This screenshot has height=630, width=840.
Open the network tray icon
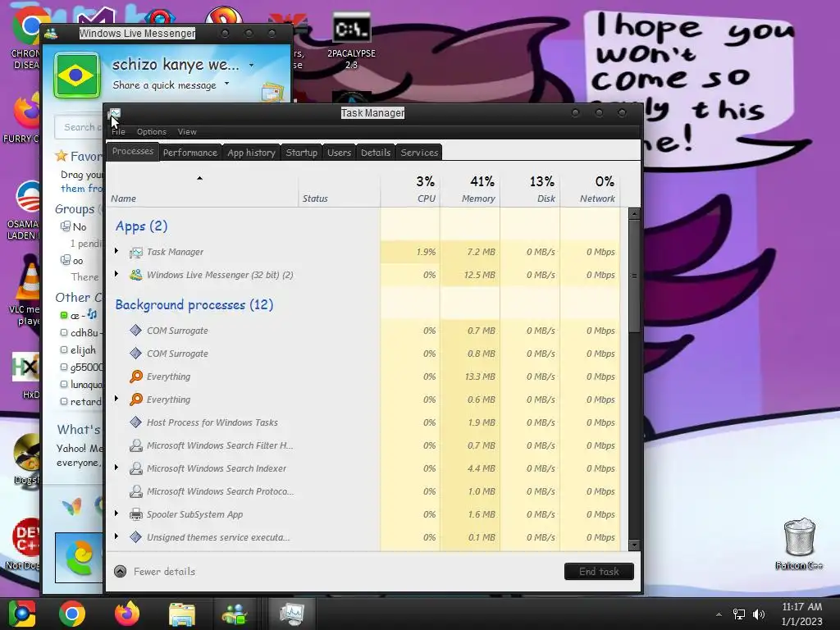[x=739, y=614]
